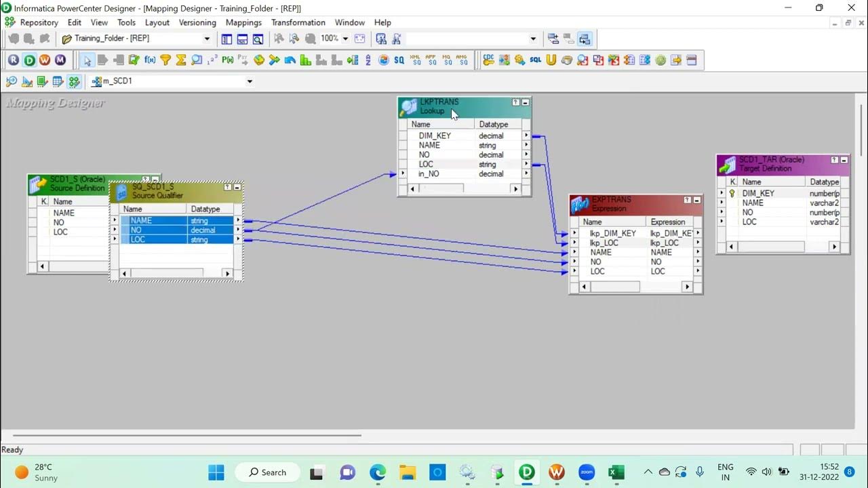Launch Workflow Manager (W) icon
Screen dimensions: 868x488
45,60
